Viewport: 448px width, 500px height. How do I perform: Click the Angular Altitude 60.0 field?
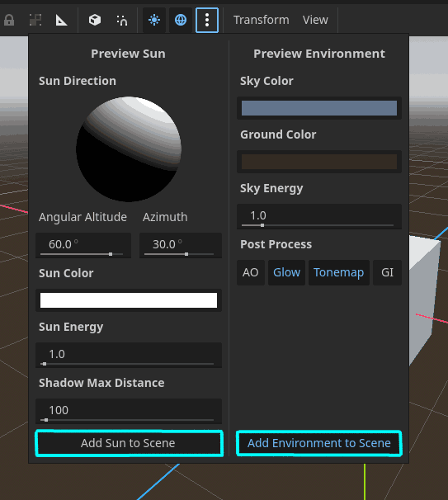(x=83, y=245)
